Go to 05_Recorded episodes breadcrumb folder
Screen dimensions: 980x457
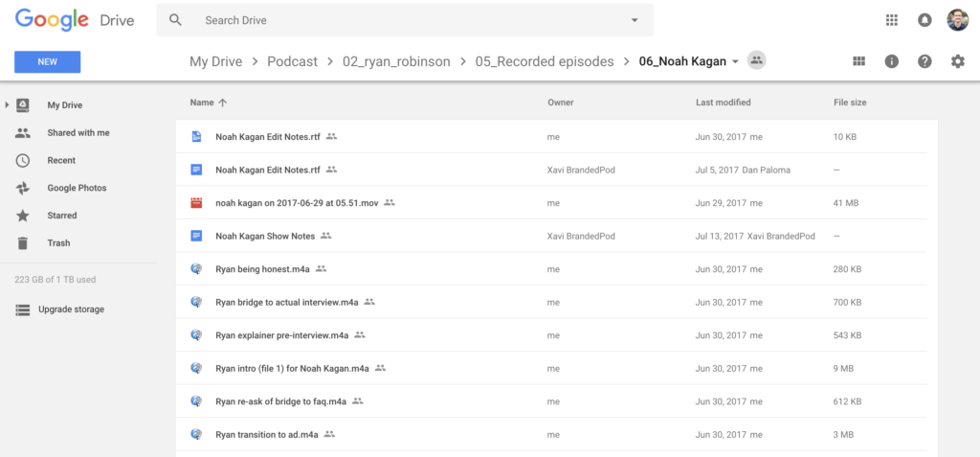click(x=545, y=61)
